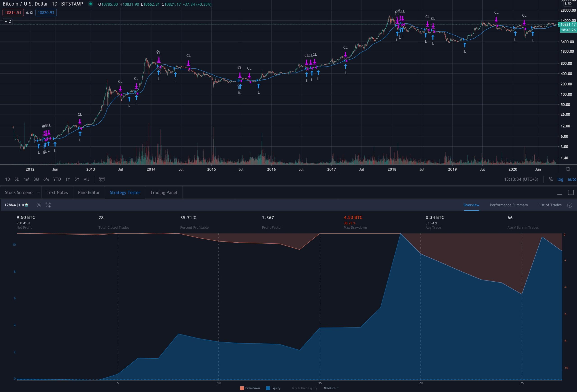Open the go-to-date calendar icon
The width and height of the screenshot is (577, 392).
coord(102,179)
